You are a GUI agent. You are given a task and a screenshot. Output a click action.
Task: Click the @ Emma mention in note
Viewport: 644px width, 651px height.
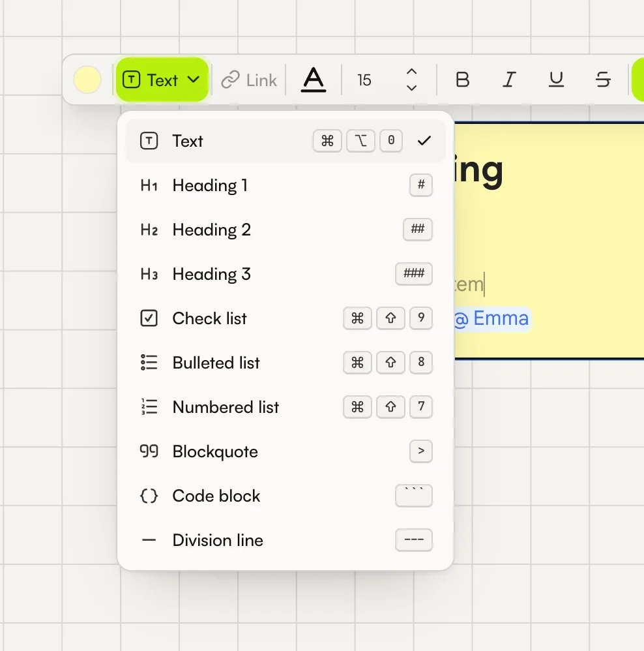coord(492,319)
